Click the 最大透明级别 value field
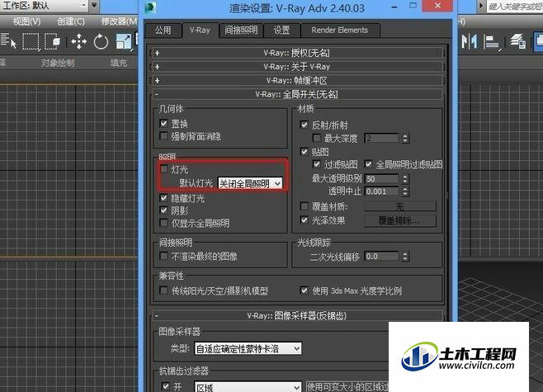Screen dimensions: 543x392 point(381,179)
